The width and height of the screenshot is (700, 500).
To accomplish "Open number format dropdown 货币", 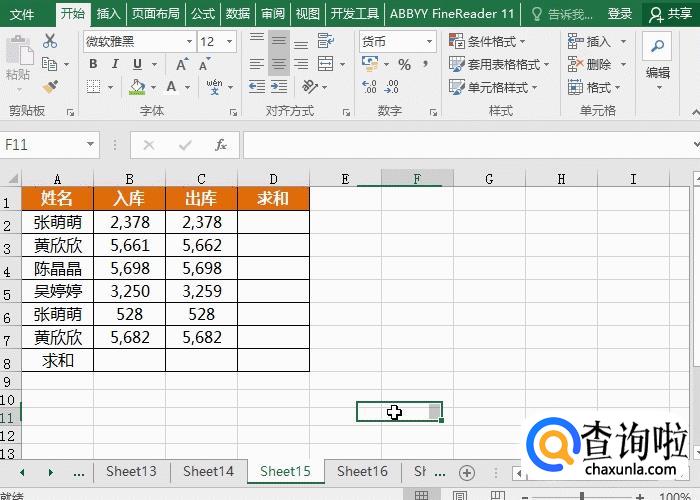I will coord(429,42).
